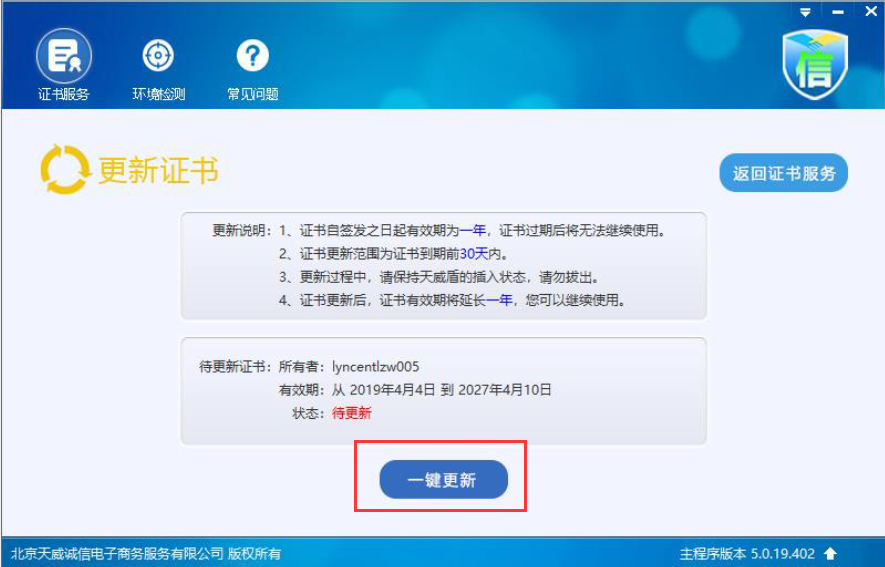This screenshot has height=567, width=885.
Task: Switch to the 环境检测 tab label
Action: [159, 94]
